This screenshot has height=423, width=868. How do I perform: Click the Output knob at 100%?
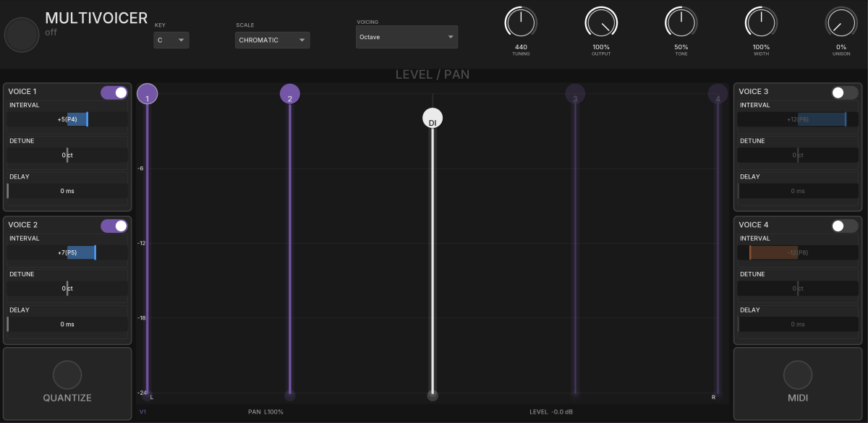[601, 23]
